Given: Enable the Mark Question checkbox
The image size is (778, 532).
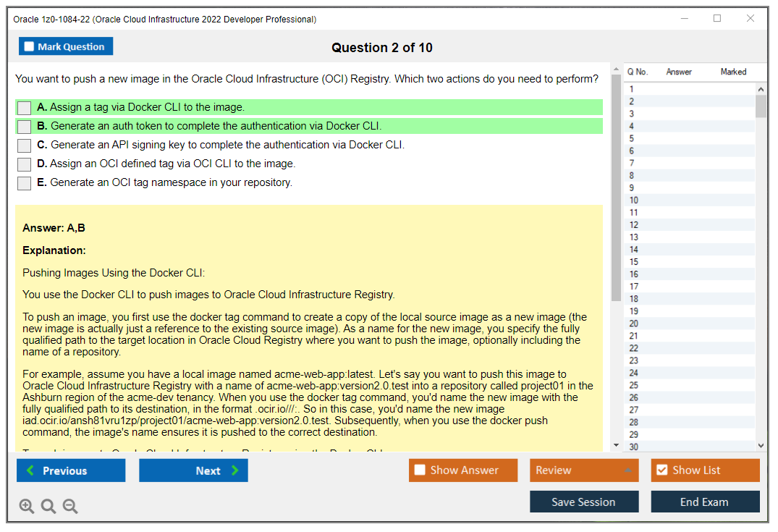Looking at the screenshot, I should (29, 46).
